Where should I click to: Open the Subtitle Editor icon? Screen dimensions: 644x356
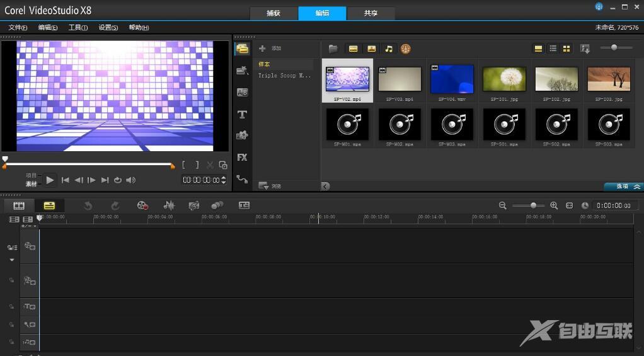click(244, 205)
